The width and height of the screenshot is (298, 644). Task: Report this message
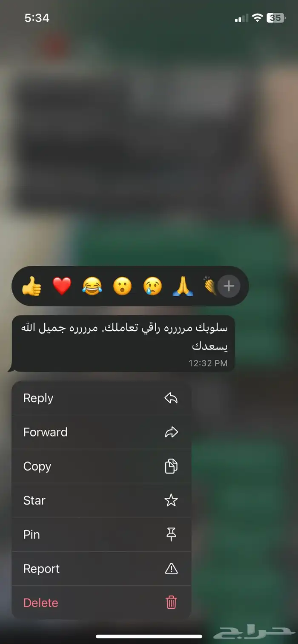pyautogui.click(x=101, y=569)
